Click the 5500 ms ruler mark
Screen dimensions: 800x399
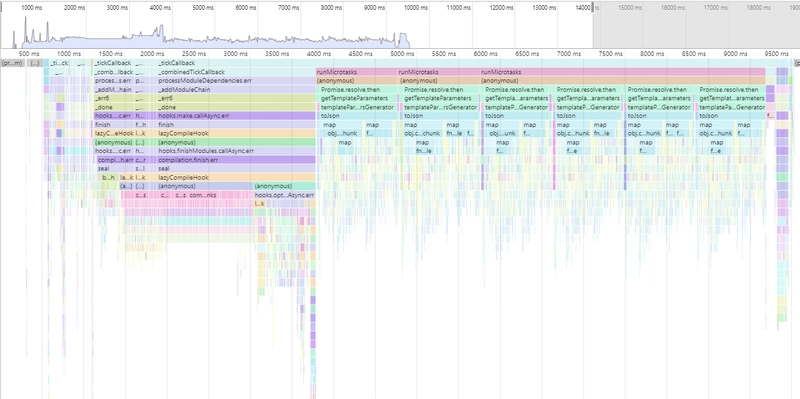(443, 54)
